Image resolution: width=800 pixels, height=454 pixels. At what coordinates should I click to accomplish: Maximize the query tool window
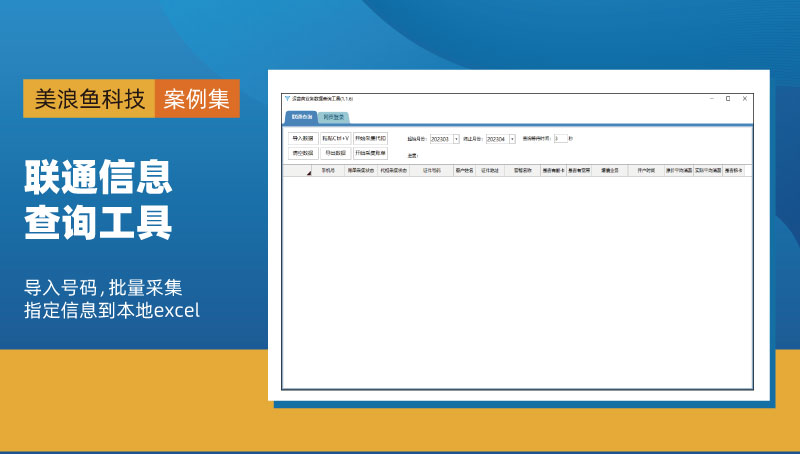(728, 98)
